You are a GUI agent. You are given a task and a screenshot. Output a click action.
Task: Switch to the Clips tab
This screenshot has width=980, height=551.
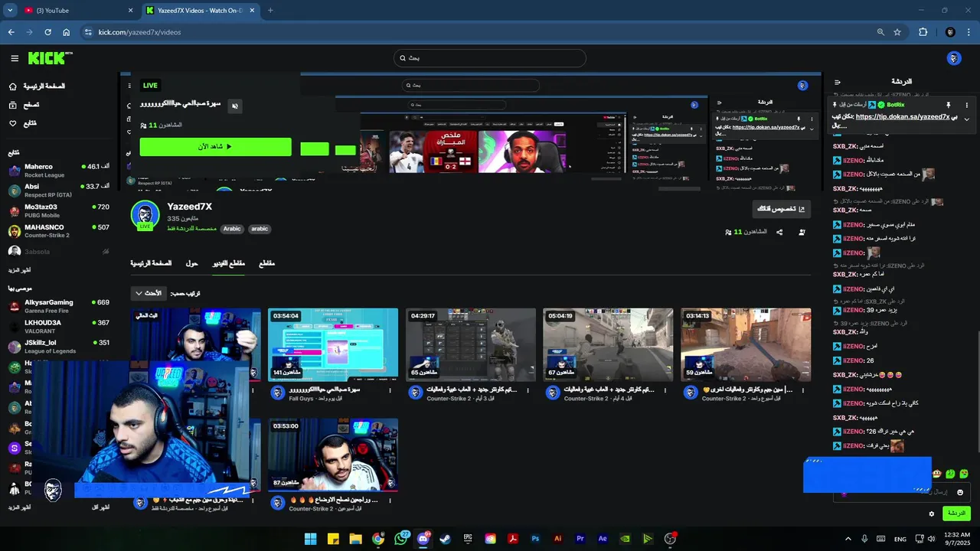click(x=266, y=263)
